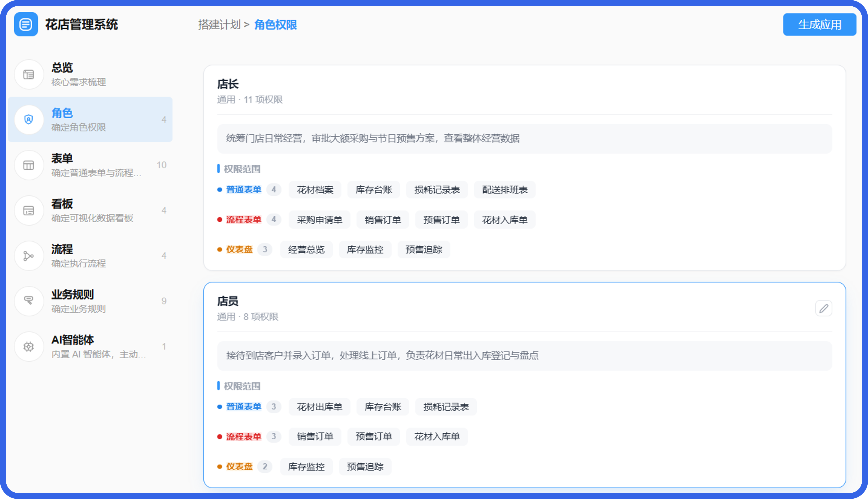Image resolution: width=868 pixels, height=499 pixels.
Task: Click 店长's 普通表单 label
Action: click(x=244, y=190)
